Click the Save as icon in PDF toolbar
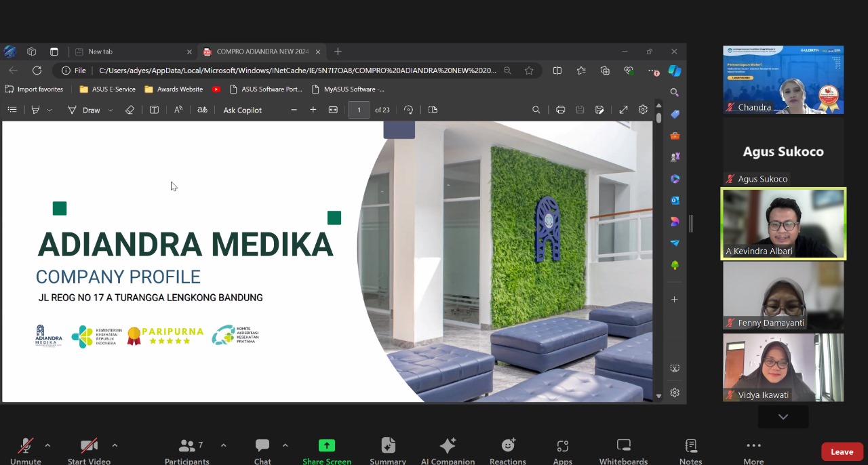The image size is (868, 465). click(x=599, y=110)
